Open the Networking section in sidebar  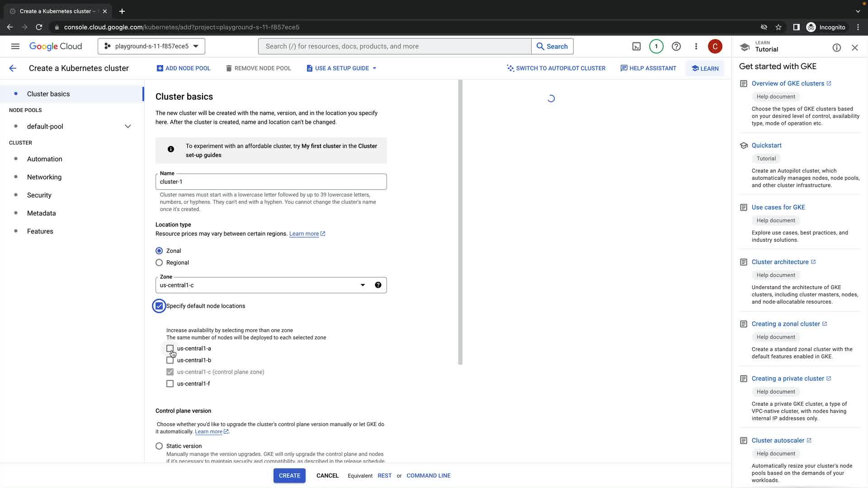coord(44,177)
